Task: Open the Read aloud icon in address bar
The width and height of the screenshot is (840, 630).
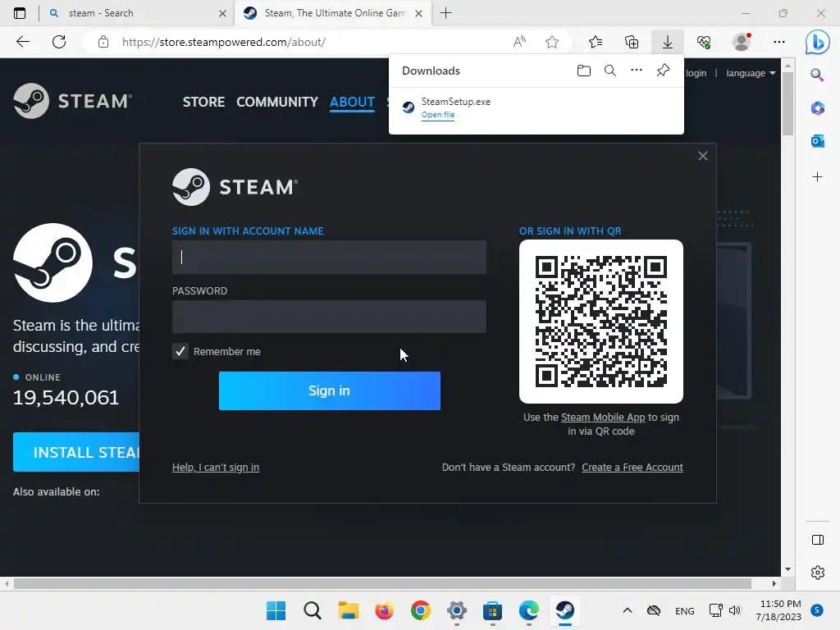Action: tap(519, 42)
